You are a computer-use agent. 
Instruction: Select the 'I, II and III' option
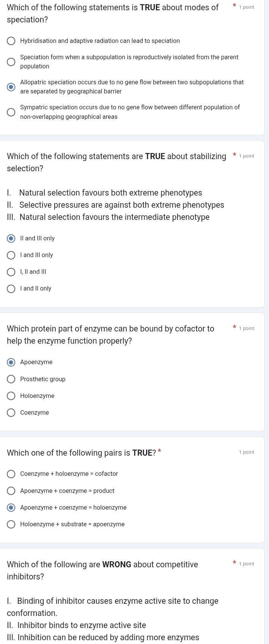click(x=11, y=271)
